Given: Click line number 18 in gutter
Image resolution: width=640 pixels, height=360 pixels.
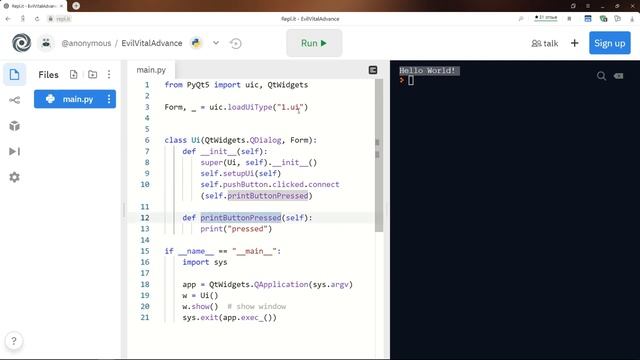Looking at the screenshot, I should coord(145,284).
